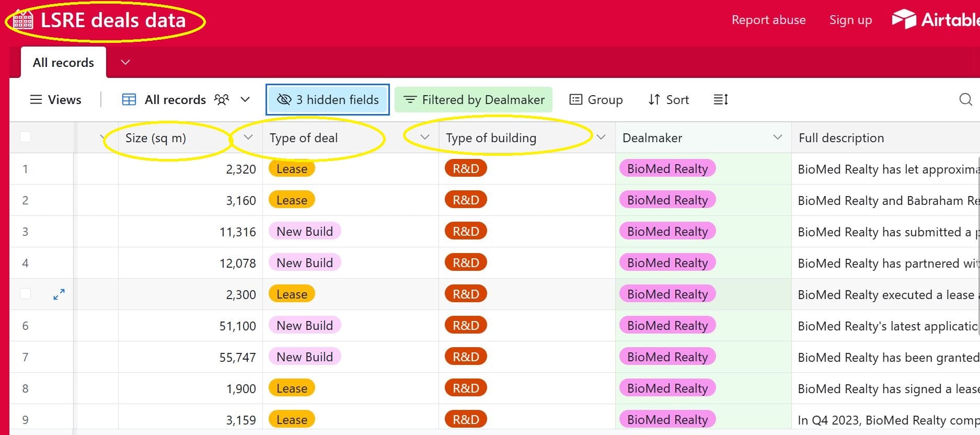
Task: Click the New Build tag in row 6
Action: click(305, 325)
